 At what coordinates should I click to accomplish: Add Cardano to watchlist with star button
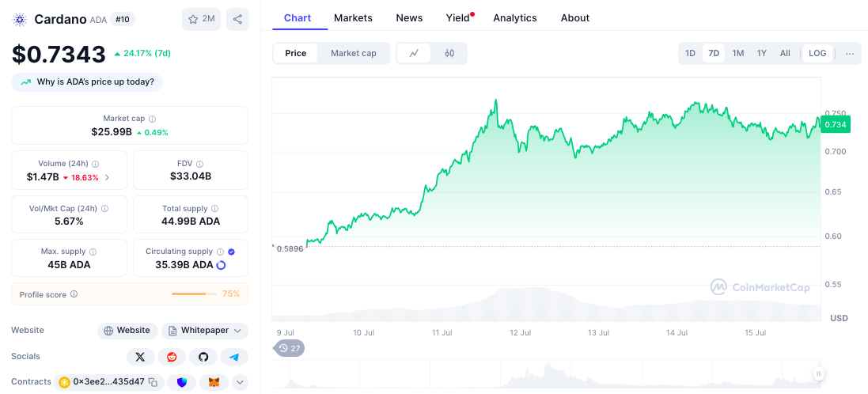click(x=202, y=19)
